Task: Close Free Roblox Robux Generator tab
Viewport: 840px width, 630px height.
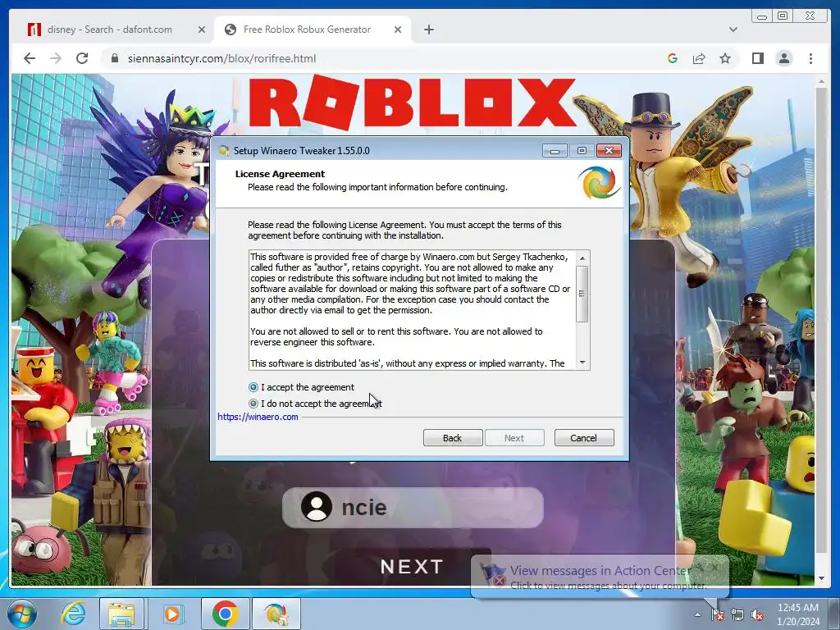Action: pos(398,30)
